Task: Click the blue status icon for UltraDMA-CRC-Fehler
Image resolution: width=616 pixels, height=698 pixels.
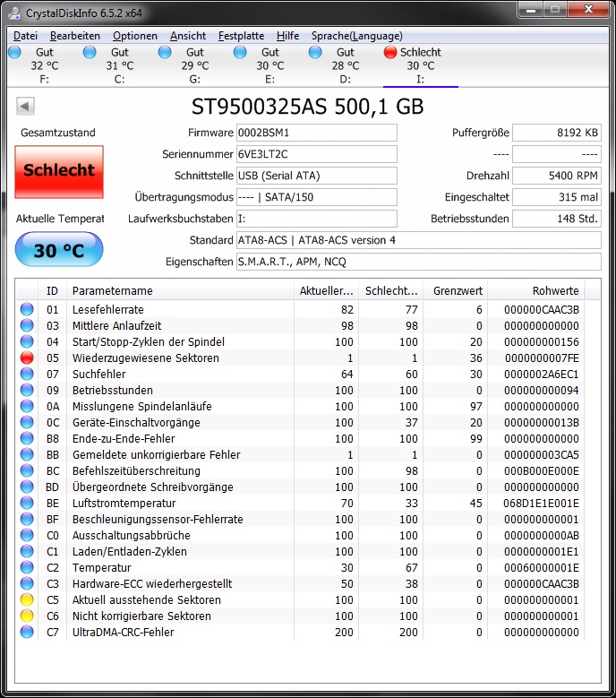Action: (27, 632)
